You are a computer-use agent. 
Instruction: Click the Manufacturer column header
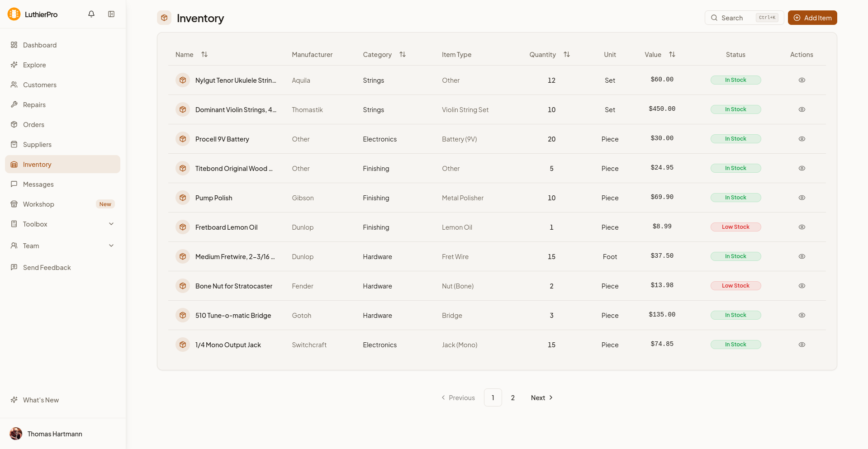[x=312, y=54]
